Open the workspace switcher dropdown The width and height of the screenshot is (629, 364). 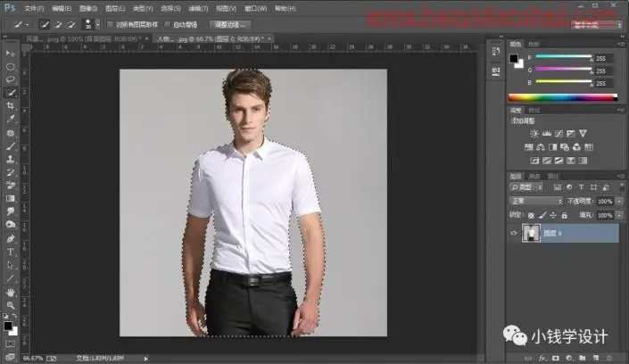(x=597, y=25)
